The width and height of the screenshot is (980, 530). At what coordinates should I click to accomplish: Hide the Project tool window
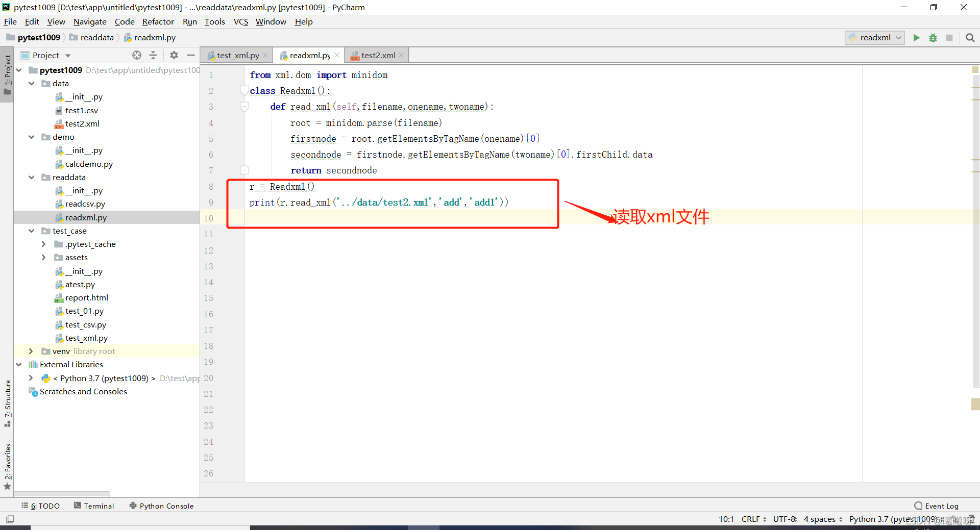[191, 55]
